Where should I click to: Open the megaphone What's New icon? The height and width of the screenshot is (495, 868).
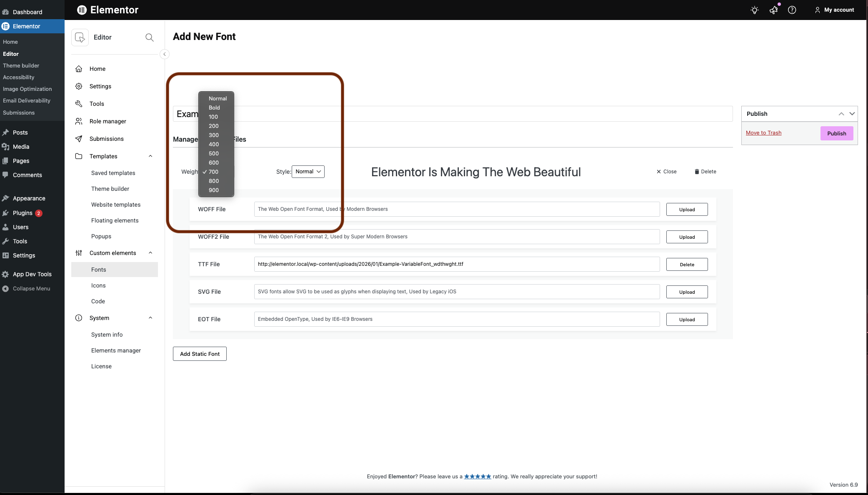pos(774,10)
